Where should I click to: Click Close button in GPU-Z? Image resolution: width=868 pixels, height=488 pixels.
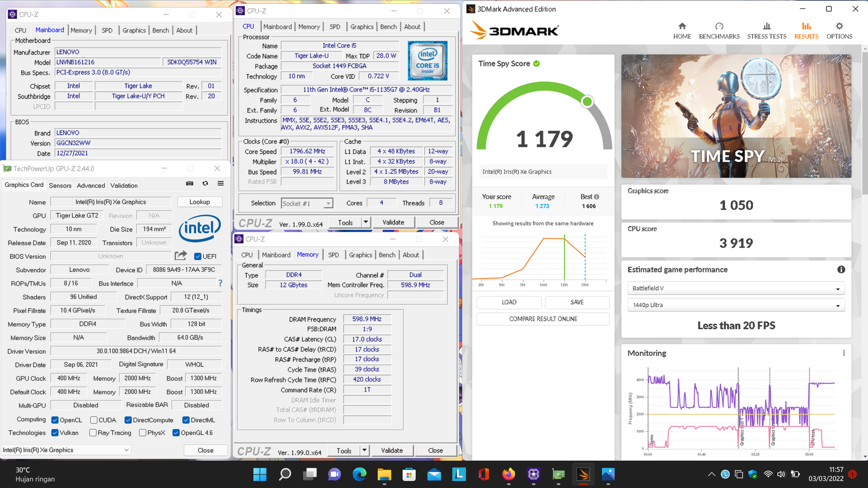(205, 450)
